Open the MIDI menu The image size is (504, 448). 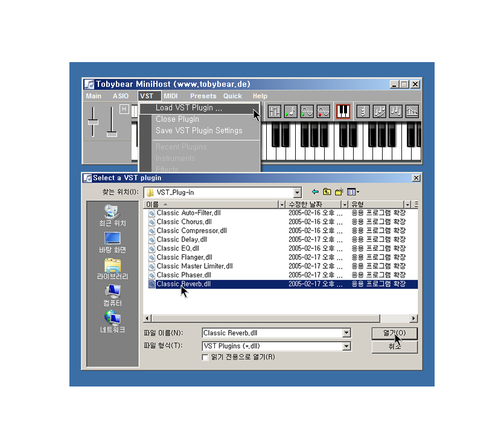(x=170, y=96)
